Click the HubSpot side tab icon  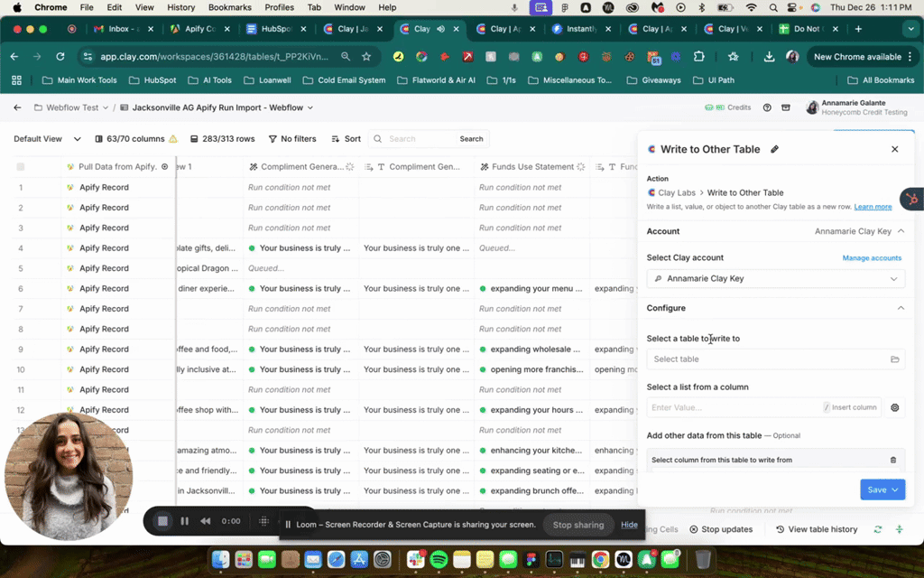(x=912, y=200)
